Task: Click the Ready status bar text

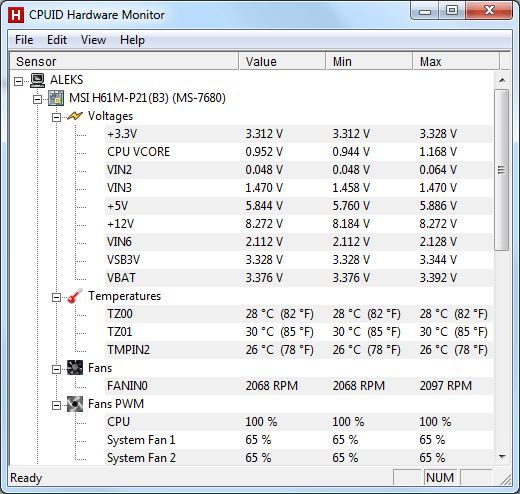Action: pyautogui.click(x=26, y=478)
